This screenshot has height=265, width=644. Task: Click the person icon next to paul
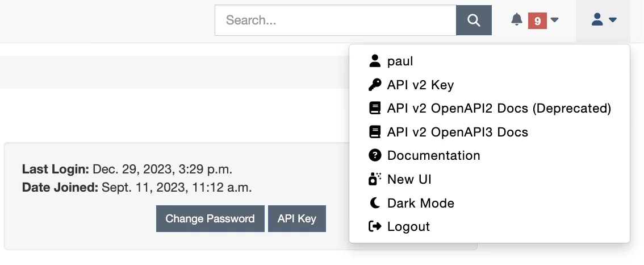coord(375,61)
